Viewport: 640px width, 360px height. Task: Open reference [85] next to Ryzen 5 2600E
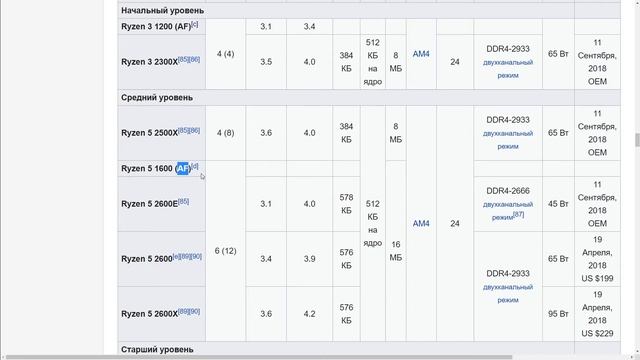pos(183,201)
